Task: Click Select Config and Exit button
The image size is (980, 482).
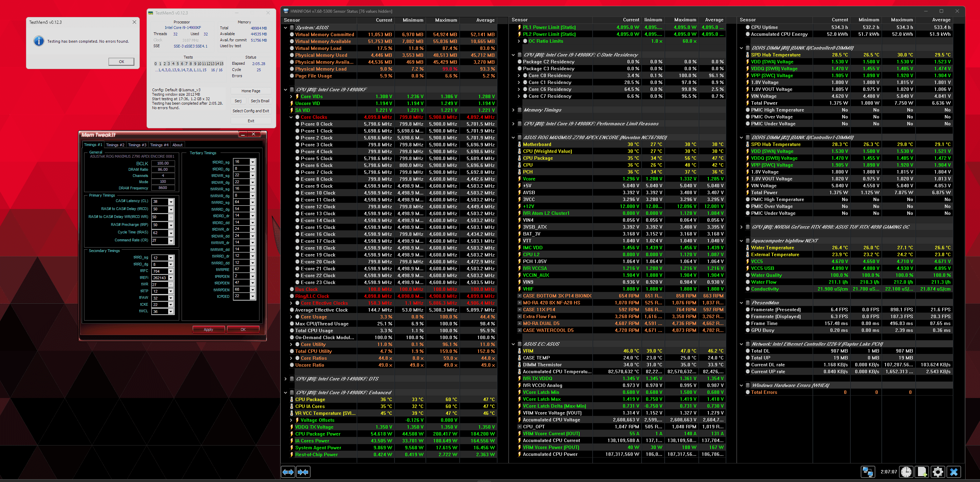Action: coord(251,111)
